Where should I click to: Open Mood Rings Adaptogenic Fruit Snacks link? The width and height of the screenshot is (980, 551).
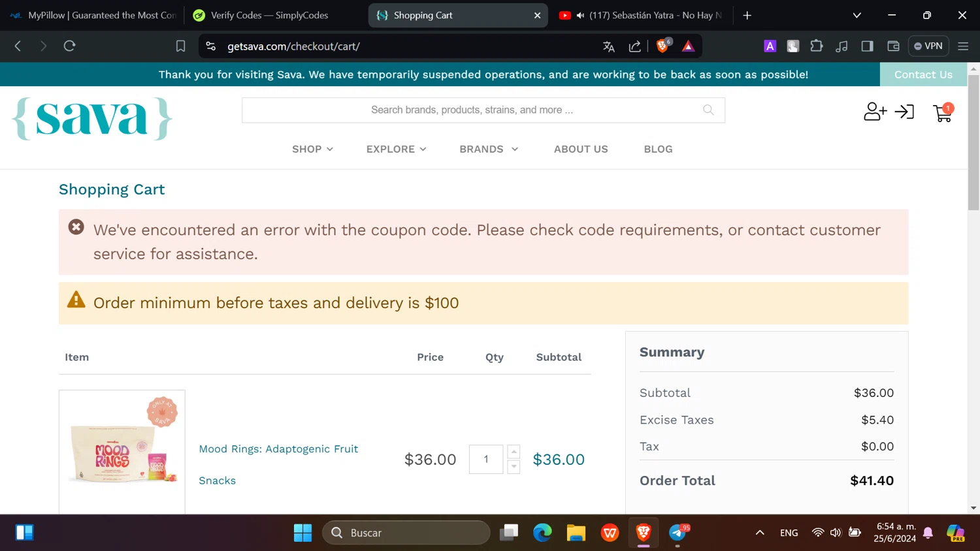point(278,465)
